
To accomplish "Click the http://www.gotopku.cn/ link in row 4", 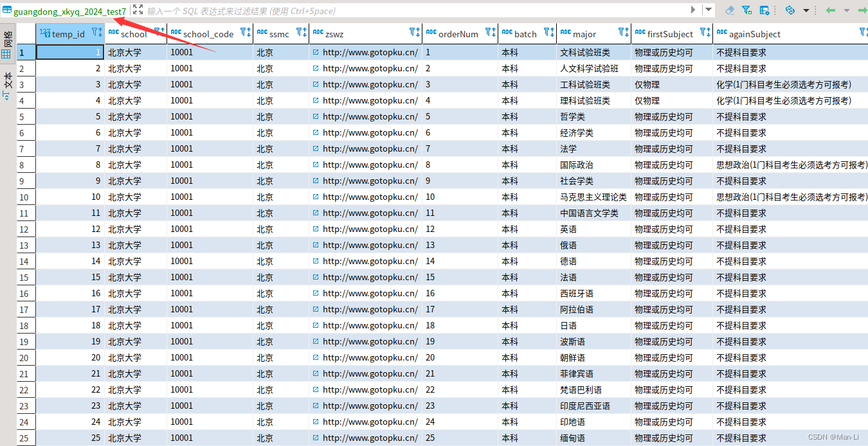I will (370, 100).
